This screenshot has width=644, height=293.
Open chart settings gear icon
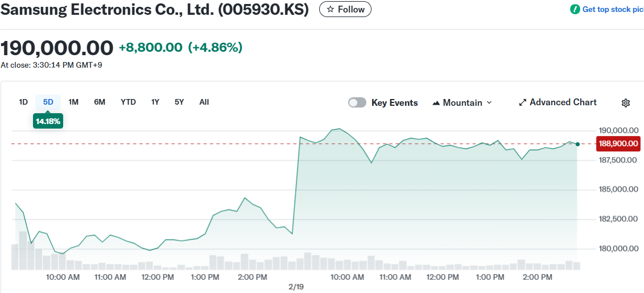tap(626, 103)
